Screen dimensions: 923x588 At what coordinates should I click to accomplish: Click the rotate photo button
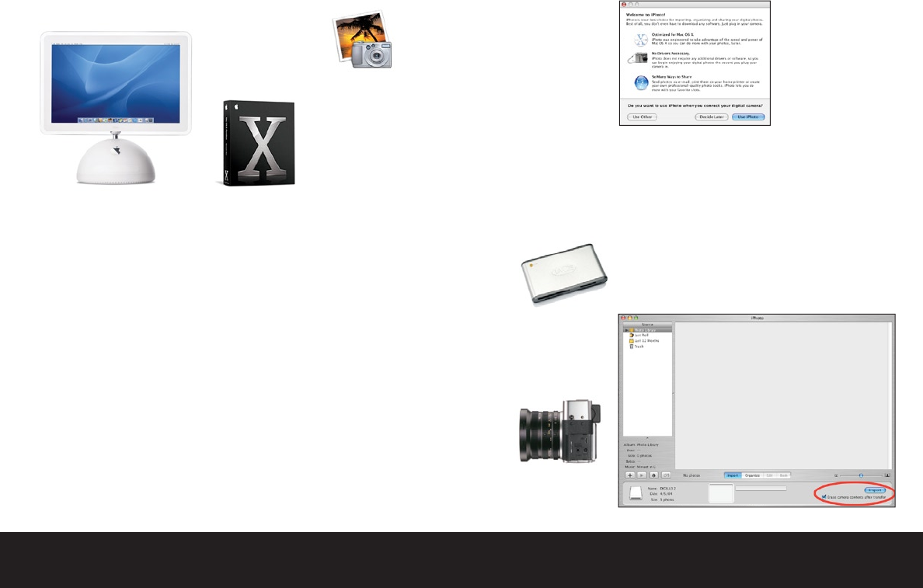(x=666, y=475)
